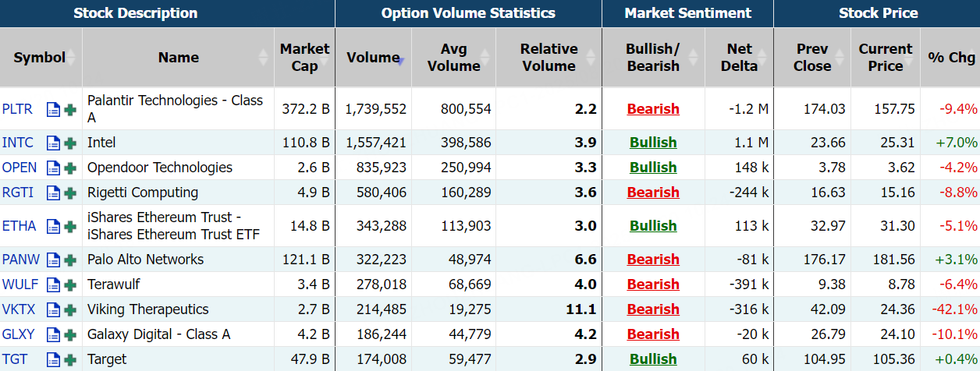The image size is (980, 371).
Task: Select the 181.56 current price cell
Action: [886, 260]
